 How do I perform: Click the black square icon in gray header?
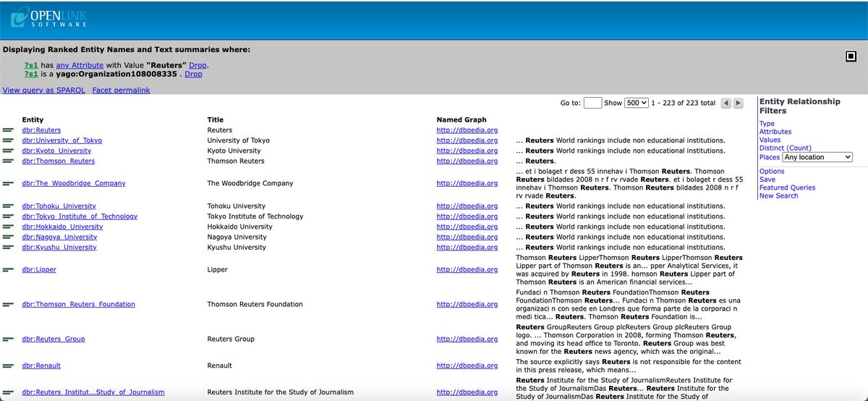[x=851, y=56]
